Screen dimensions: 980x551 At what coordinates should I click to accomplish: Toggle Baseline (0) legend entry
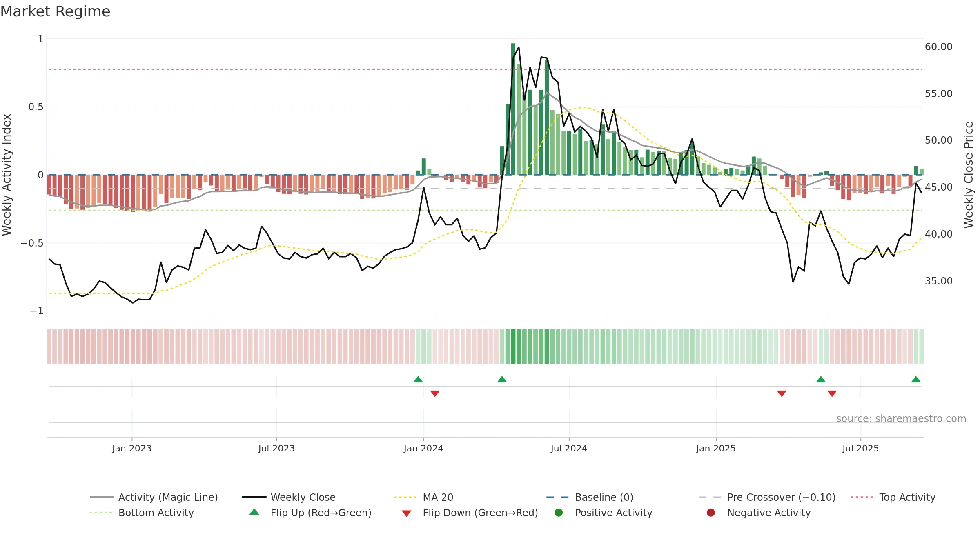pos(590,497)
